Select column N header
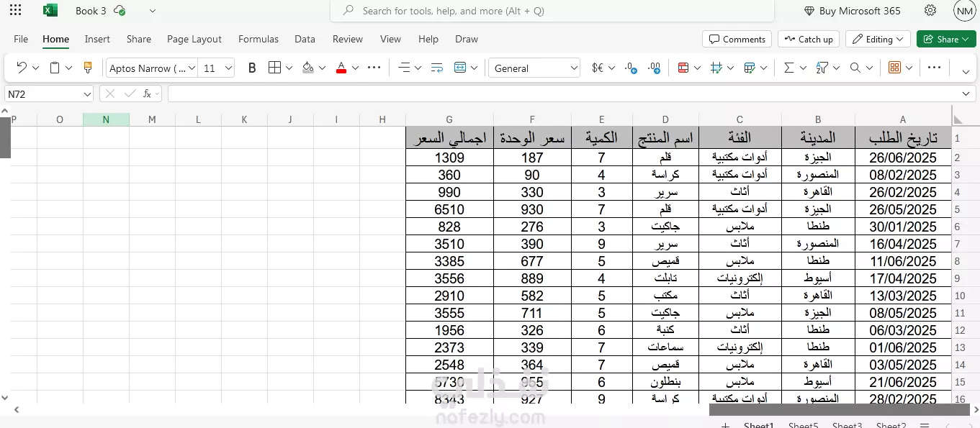This screenshot has height=428, width=980. click(x=106, y=119)
